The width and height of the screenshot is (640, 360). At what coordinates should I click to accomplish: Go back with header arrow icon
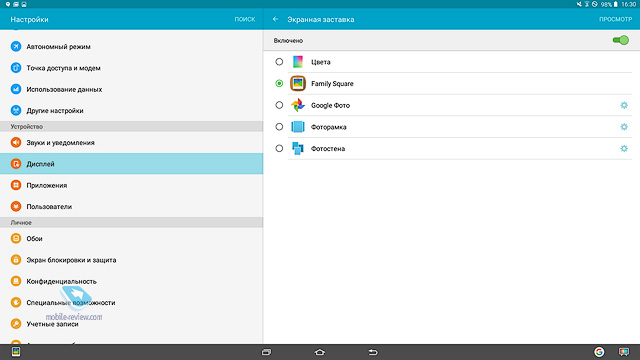pyautogui.click(x=276, y=19)
